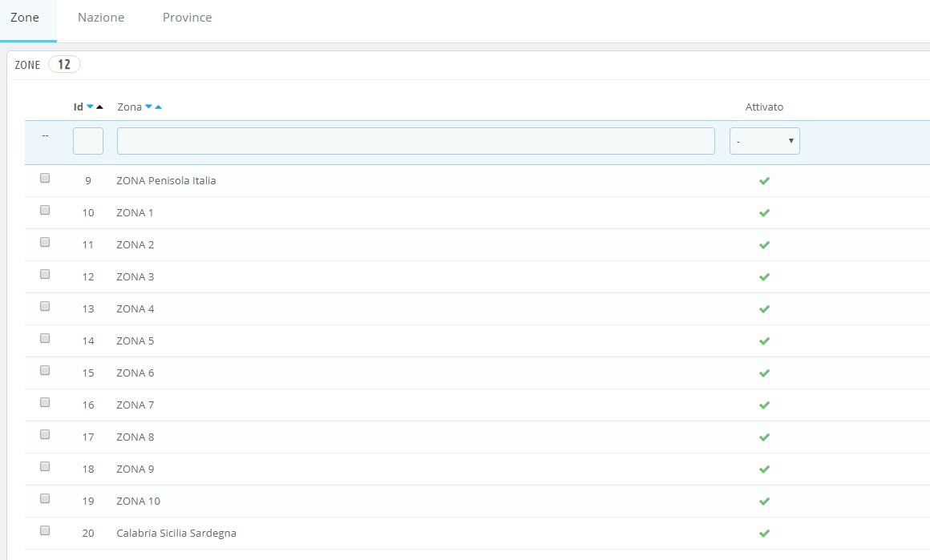
Task: Check the box for ZONA Penisola Italia
Action: pos(44,178)
